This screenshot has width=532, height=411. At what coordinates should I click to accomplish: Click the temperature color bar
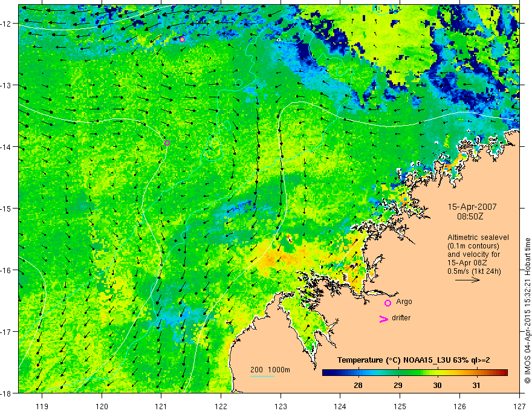415,373
